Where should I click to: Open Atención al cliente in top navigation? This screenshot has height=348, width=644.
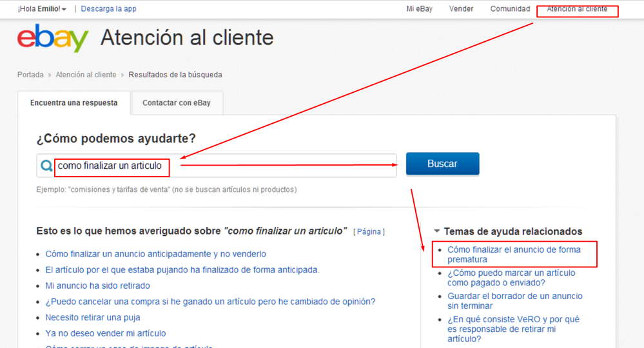click(577, 8)
